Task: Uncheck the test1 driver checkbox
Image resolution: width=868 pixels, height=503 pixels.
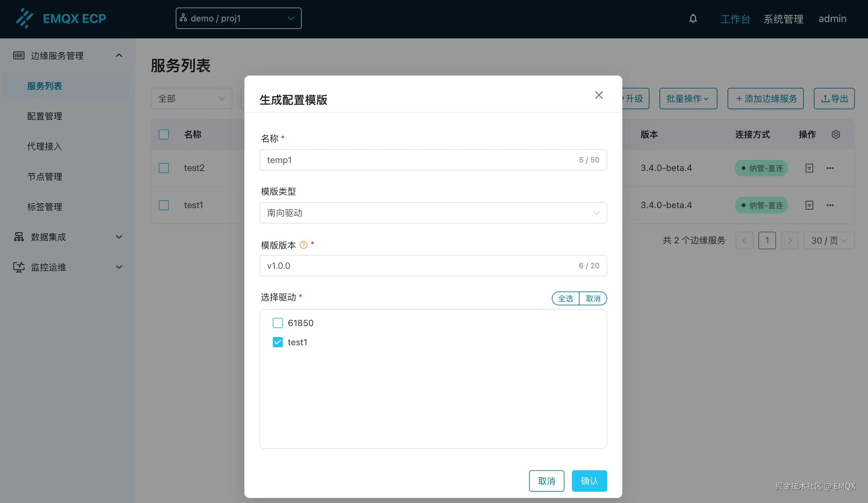Action: [x=277, y=342]
